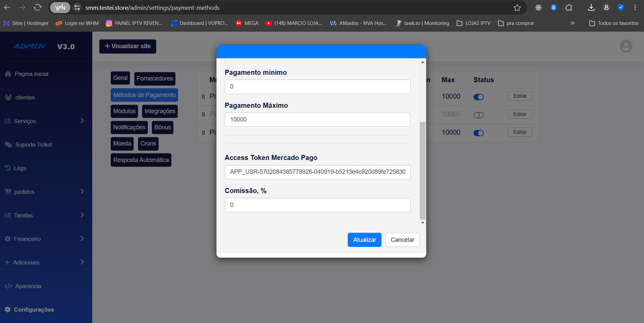This screenshot has width=644, height=323.
Task: Click the Pagina inicial home icon
Action: 8,74
